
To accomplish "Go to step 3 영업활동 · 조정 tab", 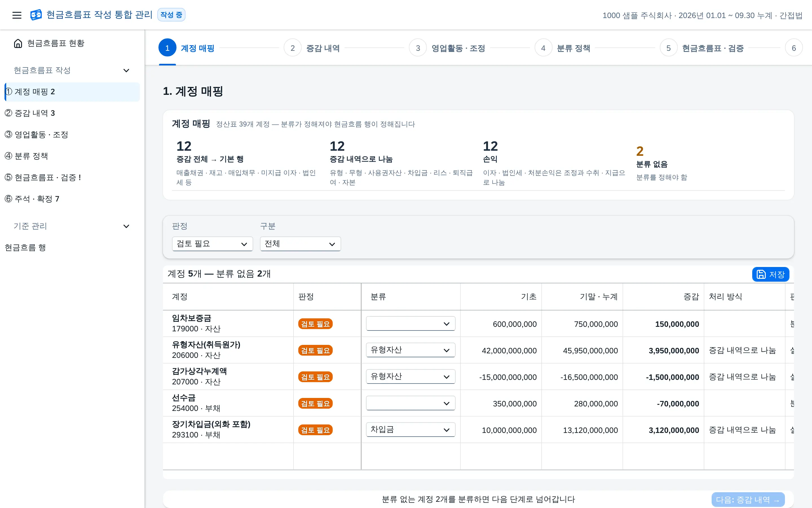I will tap(447, 48).
